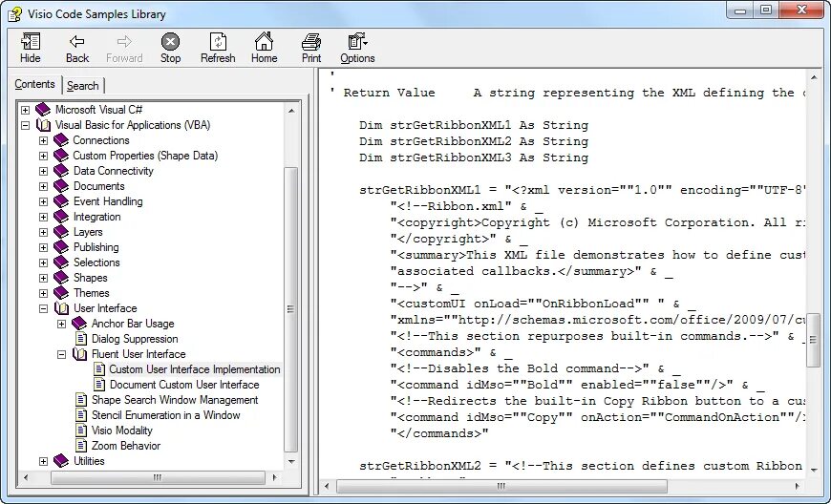
Task: Open the Stencil Enumeration in a Window topic
Action: [x=166, y=415]
